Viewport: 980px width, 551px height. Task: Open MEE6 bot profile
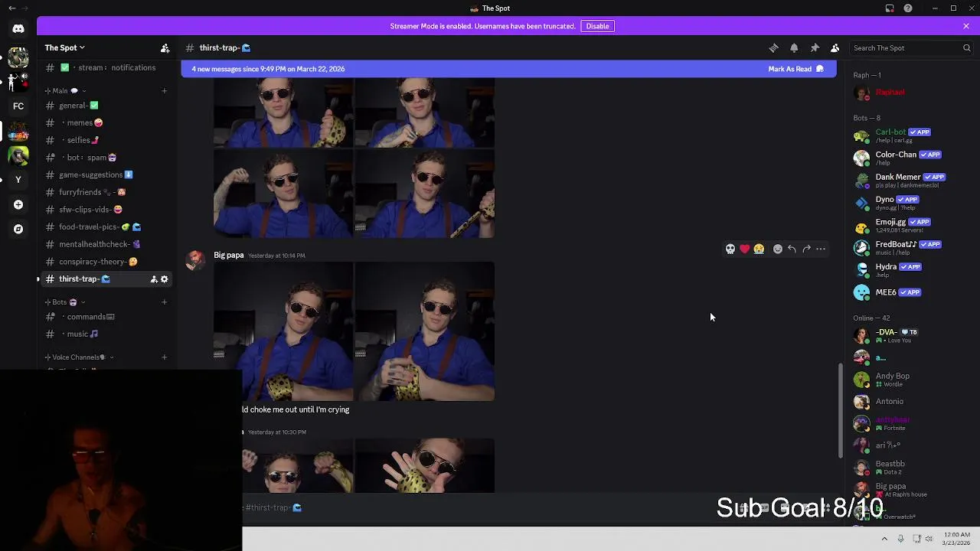pos(911,292)
